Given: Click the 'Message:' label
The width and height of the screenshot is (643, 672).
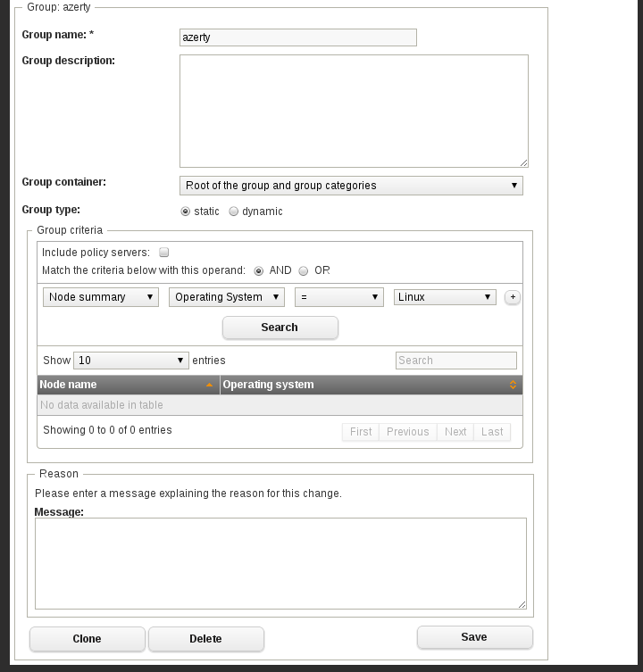Looking at the screenshot, I should point(59,511).
